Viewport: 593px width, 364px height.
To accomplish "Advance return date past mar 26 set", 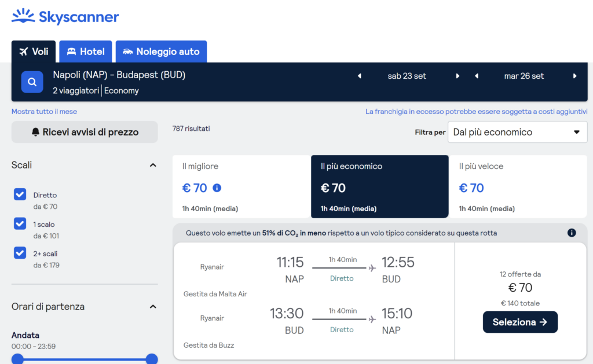I will pyautogui.click(x=574, y=76).
